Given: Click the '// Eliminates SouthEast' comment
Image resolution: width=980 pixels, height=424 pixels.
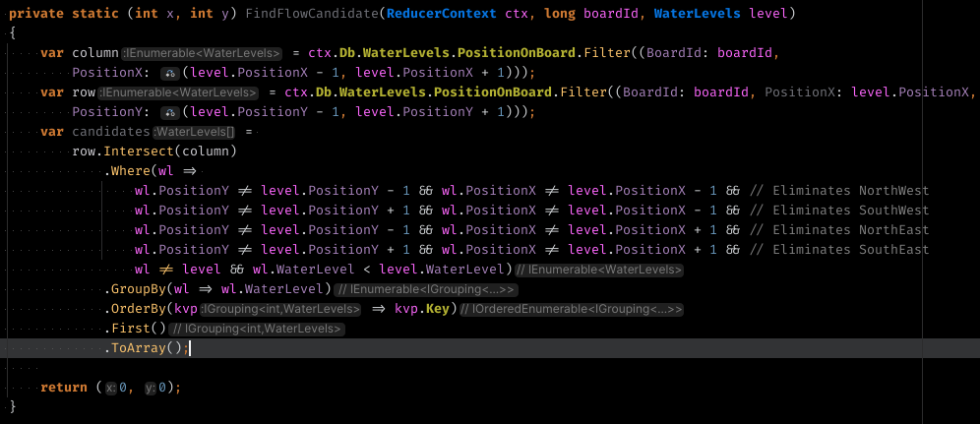Looking at the screenshot, I should tap(838, 250).
